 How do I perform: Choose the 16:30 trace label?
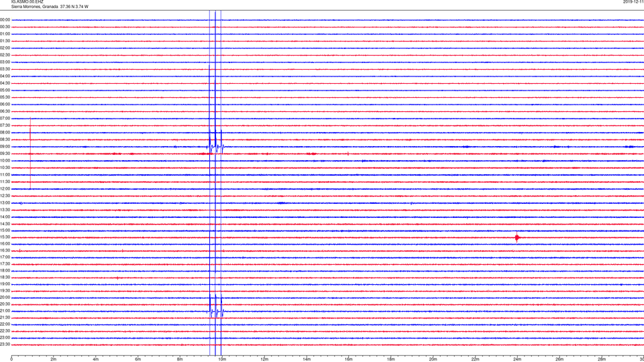tap(5, 250)
